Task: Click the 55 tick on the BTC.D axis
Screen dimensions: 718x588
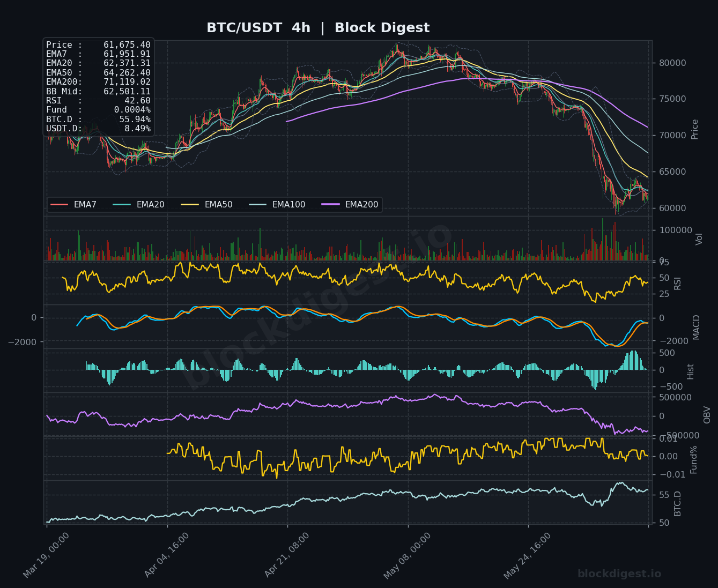Action: [663, 495]
